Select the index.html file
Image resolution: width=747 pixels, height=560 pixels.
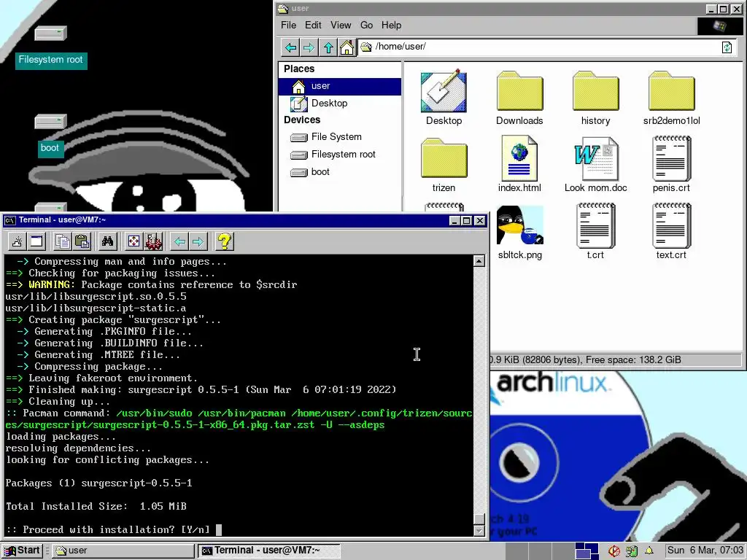click(519, 166)
